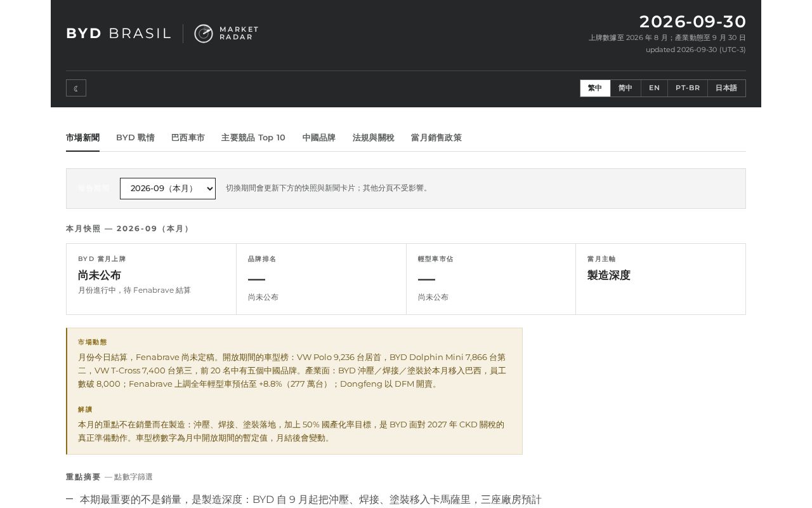This screenshot has width=812, height=508.
Task: Open the 主要競品 Top 10 tab
Action: (253, 138)
